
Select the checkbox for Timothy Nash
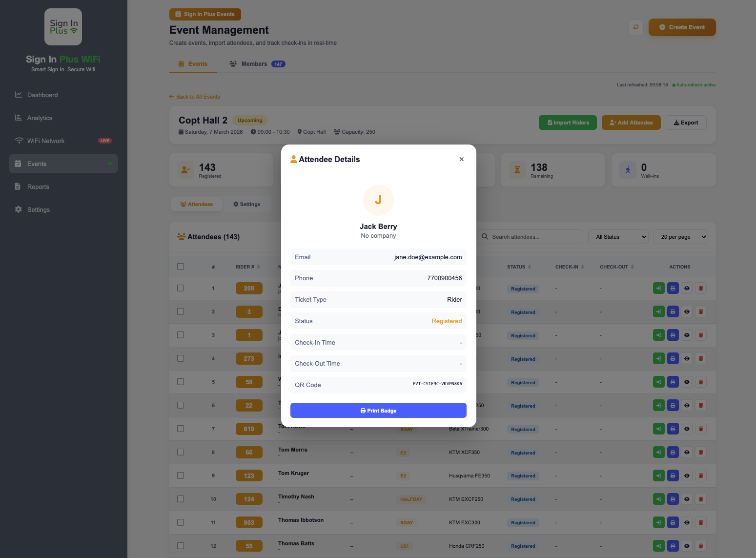point(181,499)
